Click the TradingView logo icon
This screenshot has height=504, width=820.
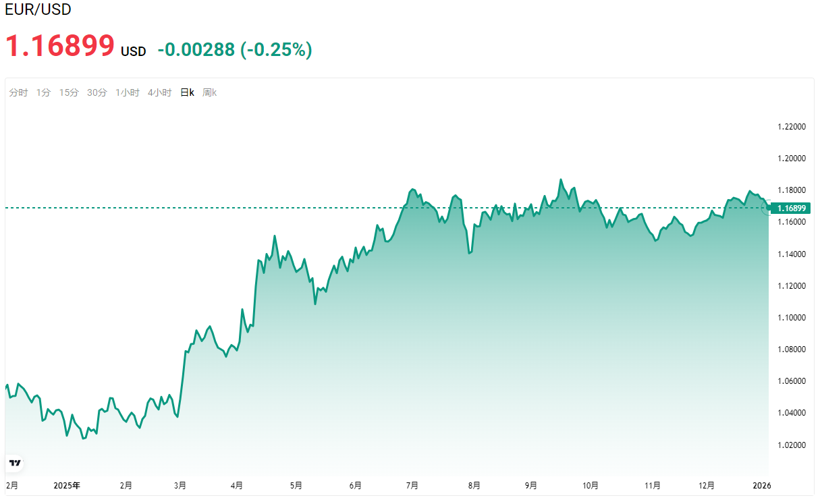pos(15,463)
